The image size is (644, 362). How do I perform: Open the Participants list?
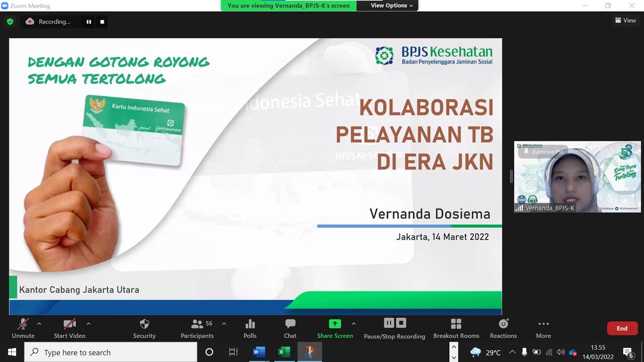click(x=197, y=324)
